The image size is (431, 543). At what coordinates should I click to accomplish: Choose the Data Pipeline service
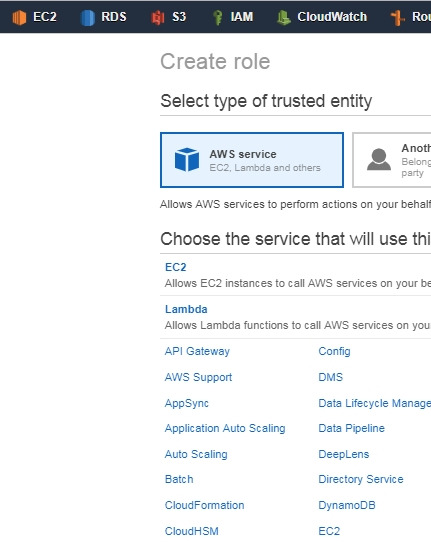tap(351, 428)
